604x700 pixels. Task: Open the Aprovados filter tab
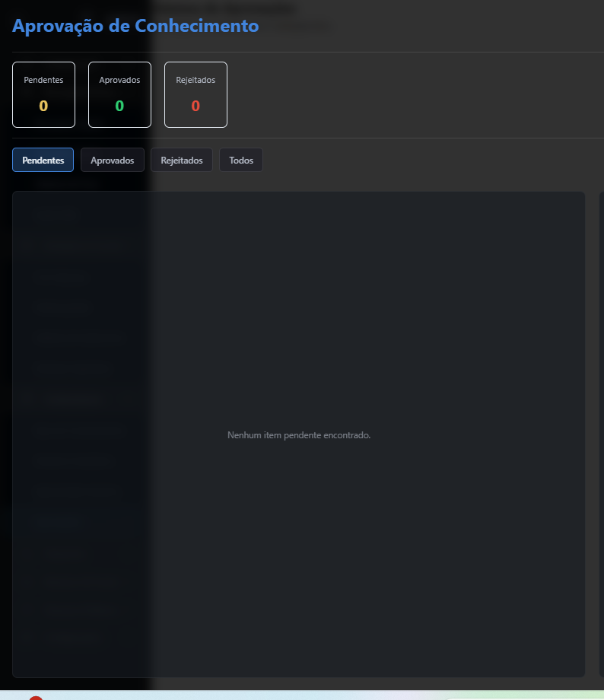[x=112, y=161]
